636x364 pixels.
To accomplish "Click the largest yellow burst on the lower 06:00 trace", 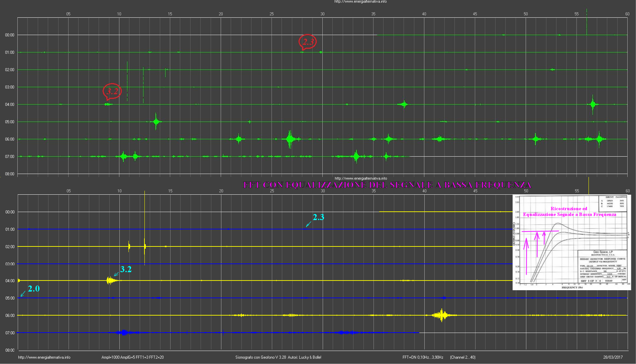I will tap(442, 315).
